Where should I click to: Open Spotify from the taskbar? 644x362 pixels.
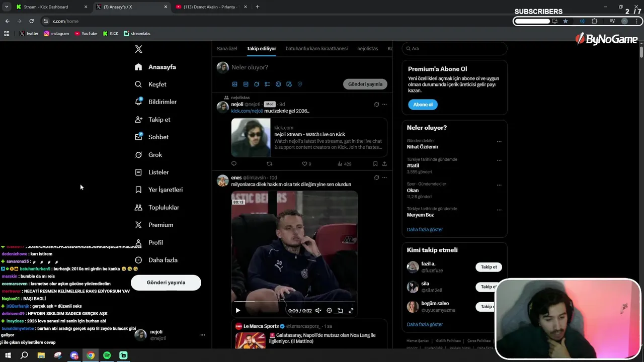point(107,355)
